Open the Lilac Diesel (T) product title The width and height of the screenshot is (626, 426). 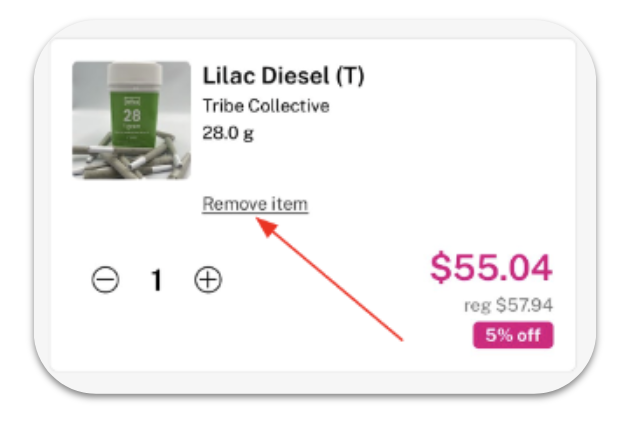pos(283,75)
